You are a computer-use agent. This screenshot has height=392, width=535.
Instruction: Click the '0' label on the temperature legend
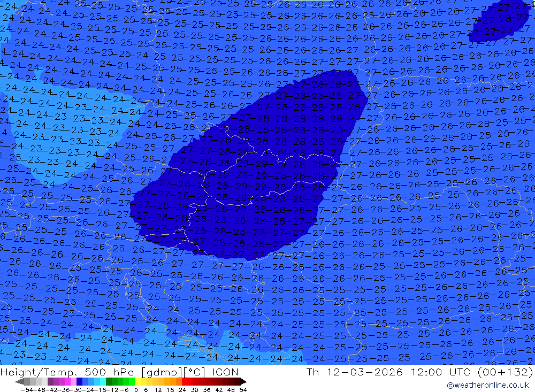(x=136, y=390)
